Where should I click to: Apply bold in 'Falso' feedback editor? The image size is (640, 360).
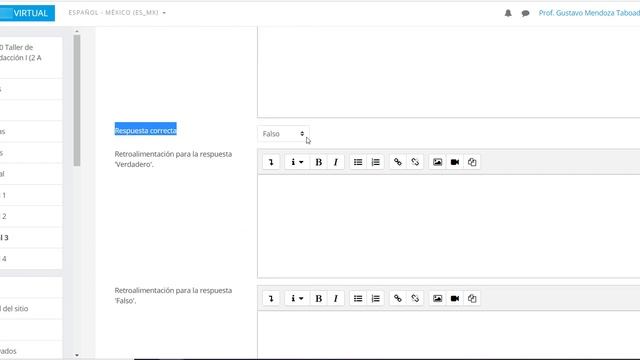tap(318, 298)
